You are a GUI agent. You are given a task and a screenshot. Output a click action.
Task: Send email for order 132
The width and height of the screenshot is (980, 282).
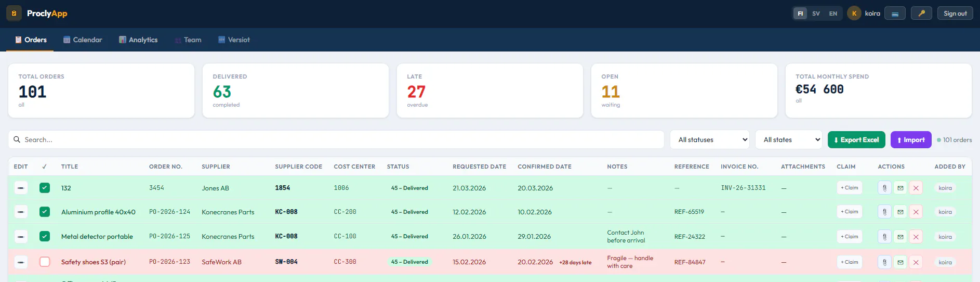[x=900, y=188]
